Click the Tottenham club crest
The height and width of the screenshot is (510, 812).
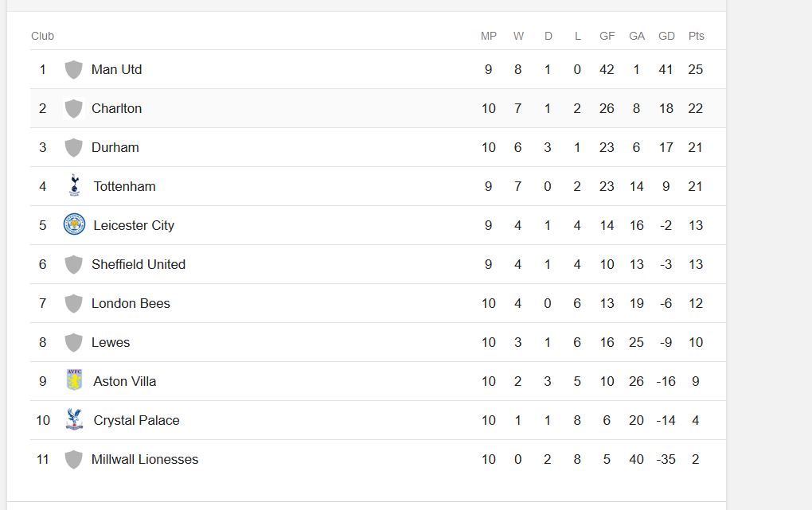click(x=74, y=186)
